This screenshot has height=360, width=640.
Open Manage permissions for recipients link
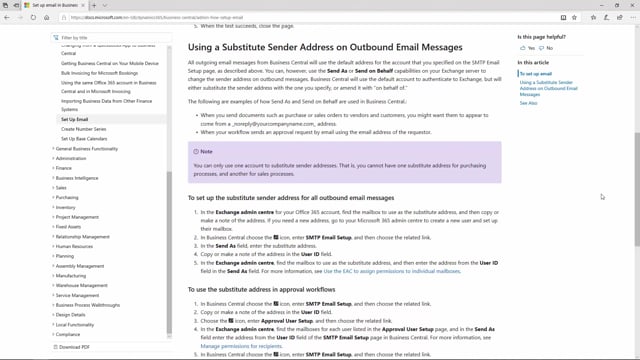click(x=241, y=346)
